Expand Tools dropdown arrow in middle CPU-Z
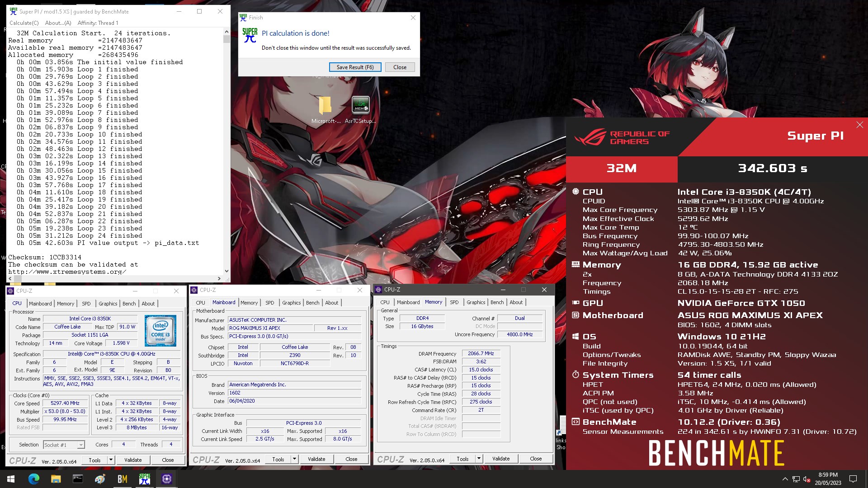868x488 pixels. (x=294, y=459)
